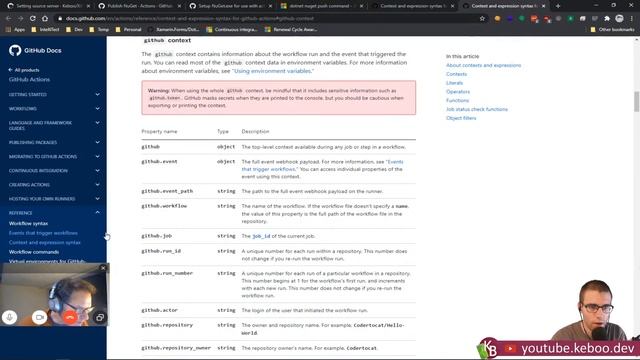This screenshot has height=360, width=640.
Task: Open the Personal bookmark folder
Action: 129,30
